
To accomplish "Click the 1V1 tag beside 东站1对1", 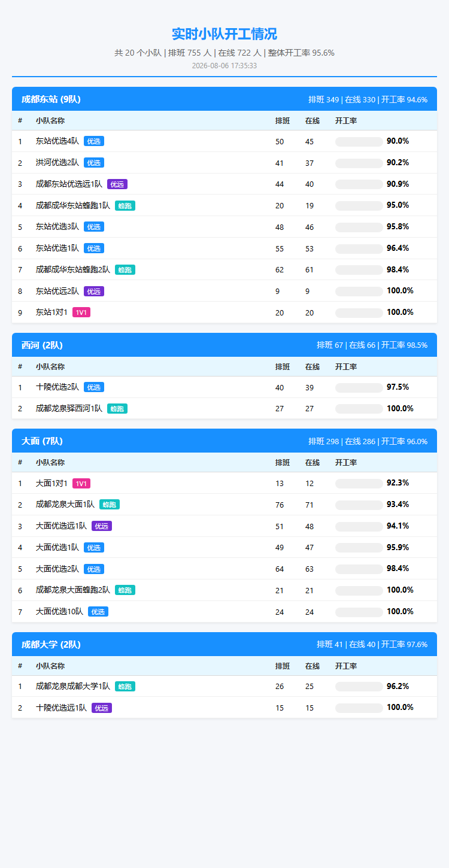I will (x=81, y=312).
